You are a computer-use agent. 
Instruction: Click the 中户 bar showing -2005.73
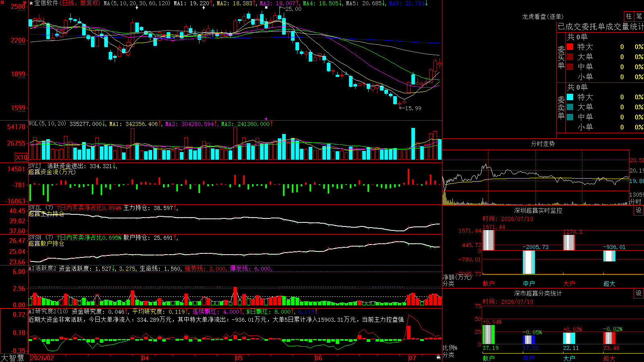529,262
